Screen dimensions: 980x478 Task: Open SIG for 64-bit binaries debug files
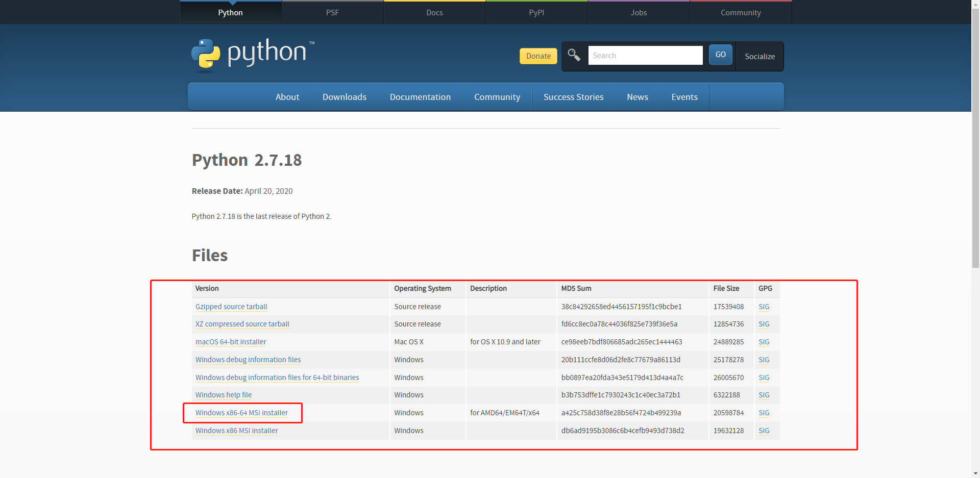click(x=764, y=378)
